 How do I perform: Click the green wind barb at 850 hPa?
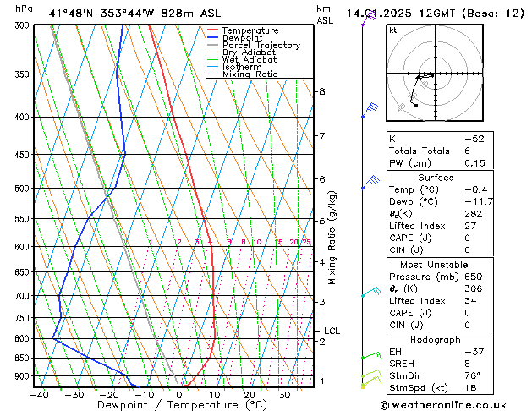click(371, 355)
